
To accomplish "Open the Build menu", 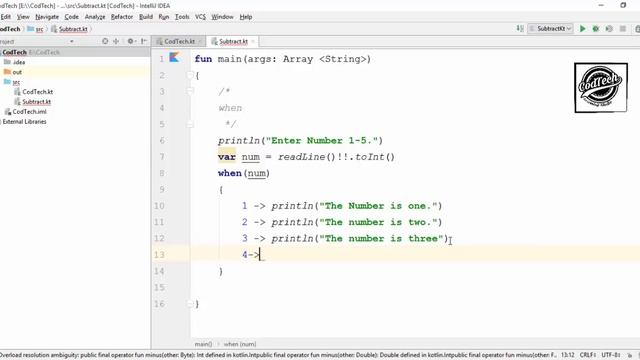I will (146, 17).
